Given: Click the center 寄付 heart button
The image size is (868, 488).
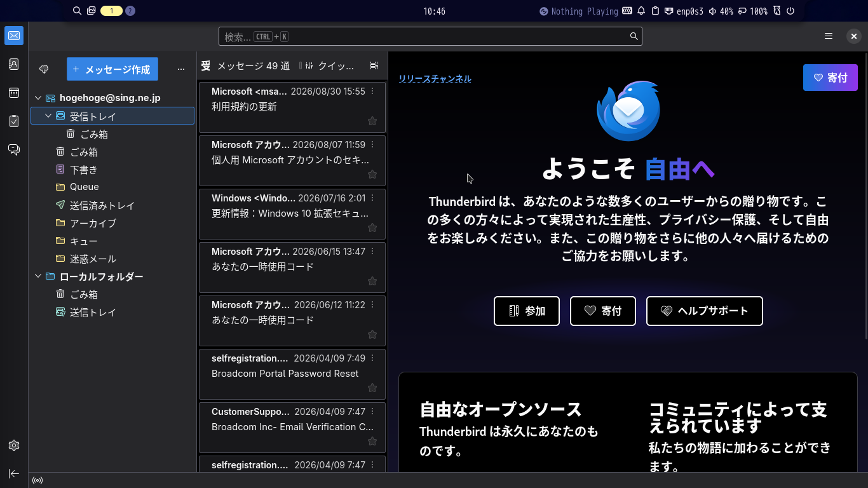Looking at the screenshot, I should pyautogui.click(x=603, y=311).
